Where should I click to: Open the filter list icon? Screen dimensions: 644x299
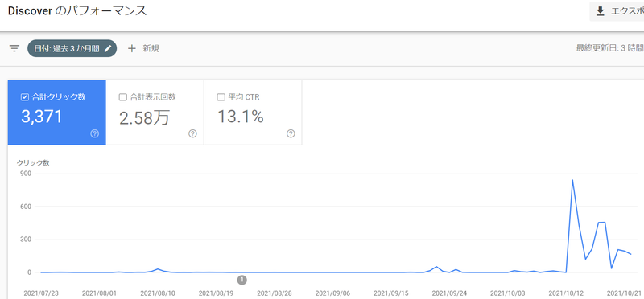click(14, 48)
